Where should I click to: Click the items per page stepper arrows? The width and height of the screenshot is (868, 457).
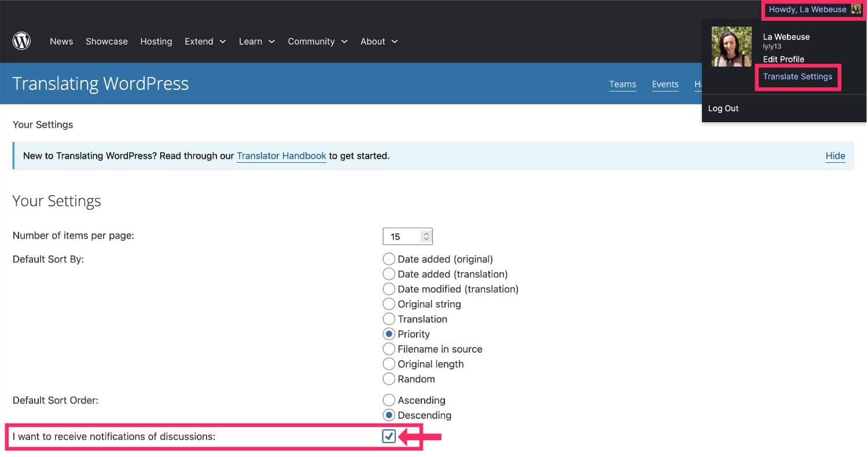[426, 236]
